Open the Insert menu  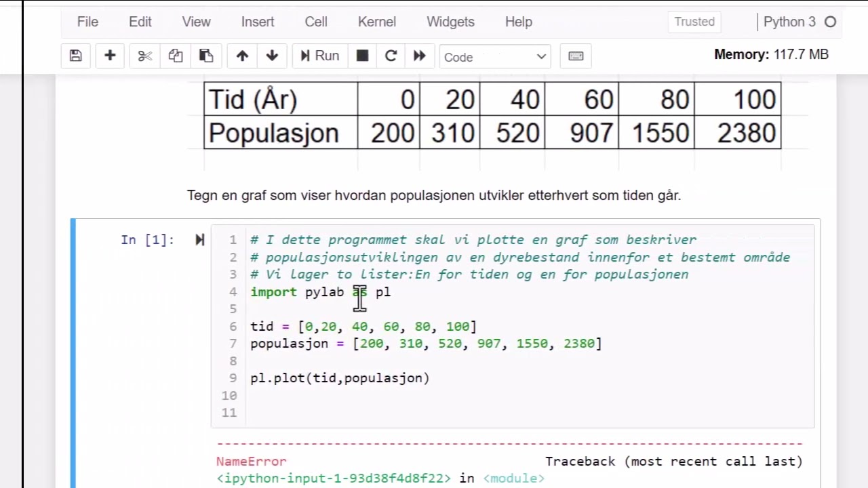click(x=258, y=22)
